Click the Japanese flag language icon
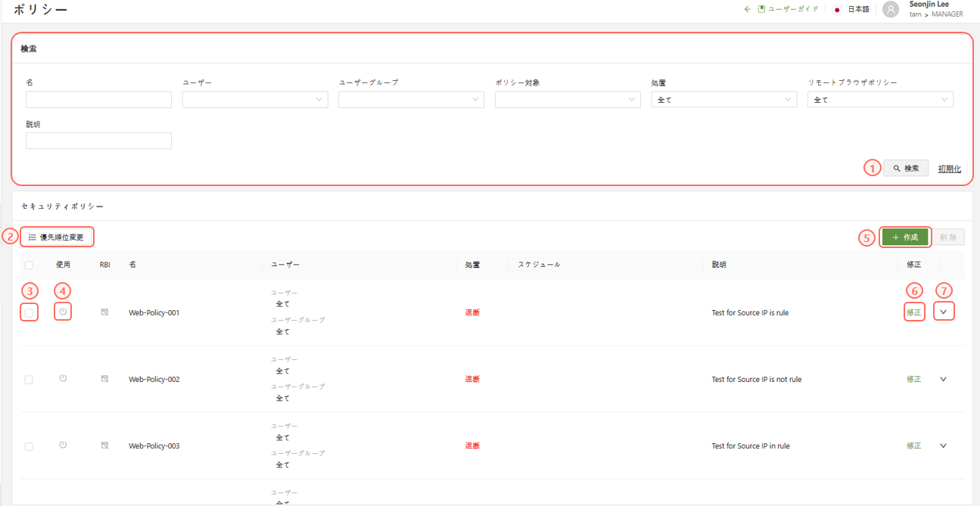 pyautogui.click(x=837, y=10)
